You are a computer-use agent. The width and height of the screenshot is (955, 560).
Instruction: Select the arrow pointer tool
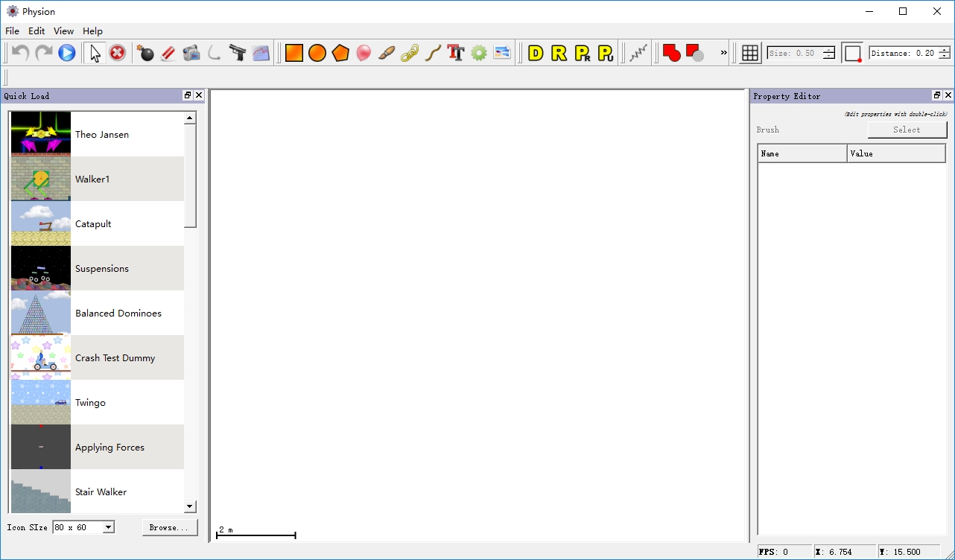(x=95, y=53)
